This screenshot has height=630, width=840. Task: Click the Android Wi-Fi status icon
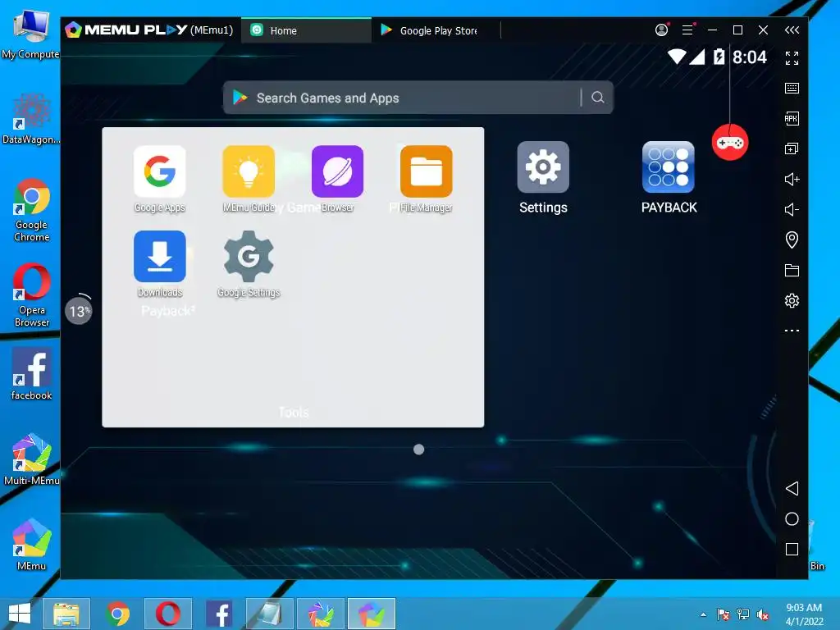point(677,57)
